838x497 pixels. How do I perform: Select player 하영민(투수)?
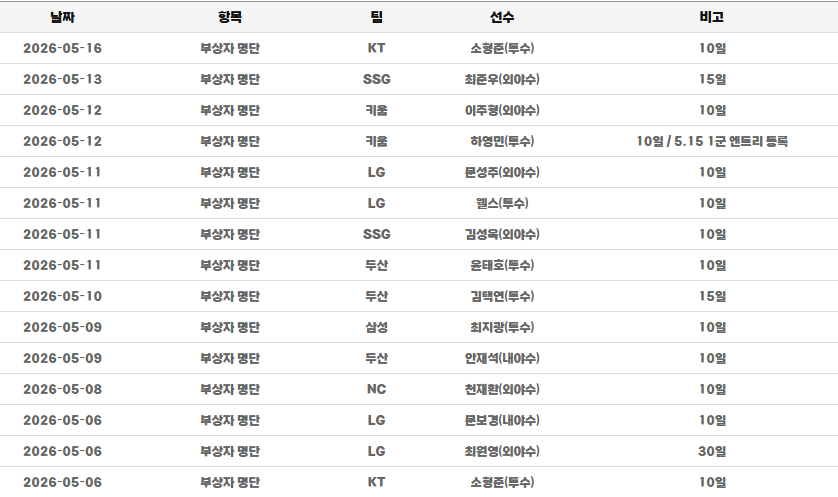[x=502, y=141]
